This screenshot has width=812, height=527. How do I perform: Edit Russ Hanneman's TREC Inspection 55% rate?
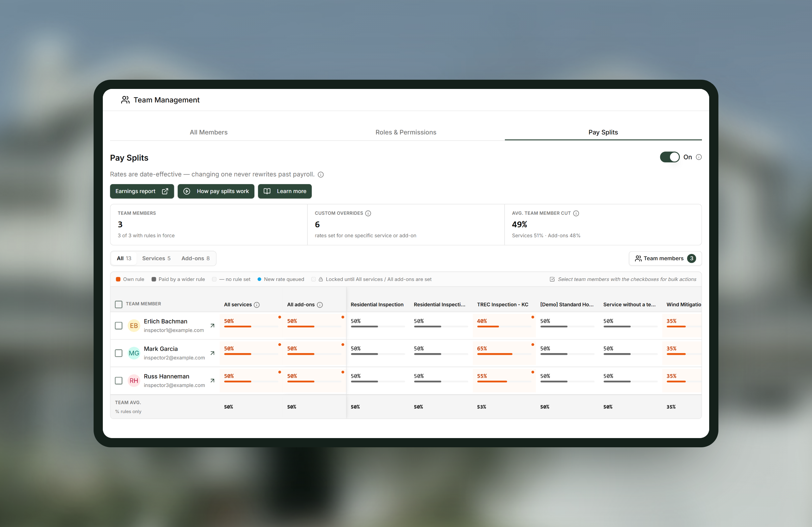point(504,380)
